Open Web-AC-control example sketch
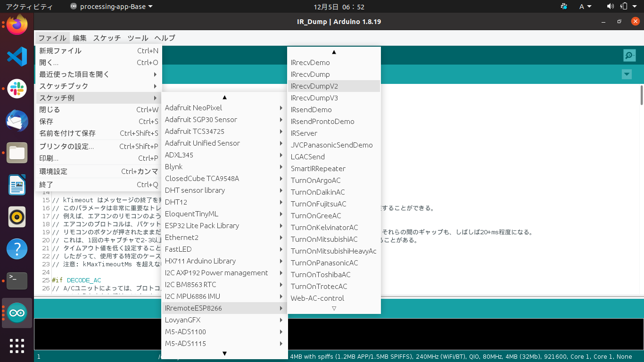Image resolution: width=644 pixels, height=362 pixels. click(334, 298)
